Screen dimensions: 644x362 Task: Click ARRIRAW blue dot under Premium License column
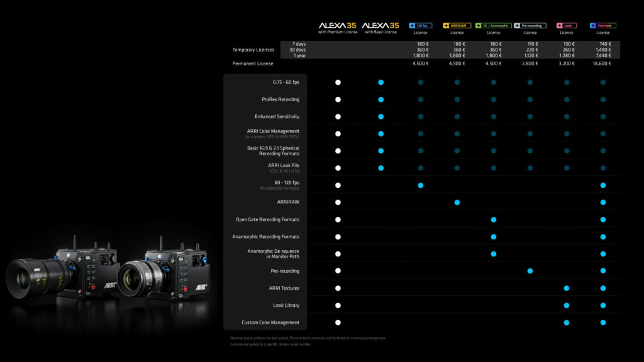coord(603,202)
